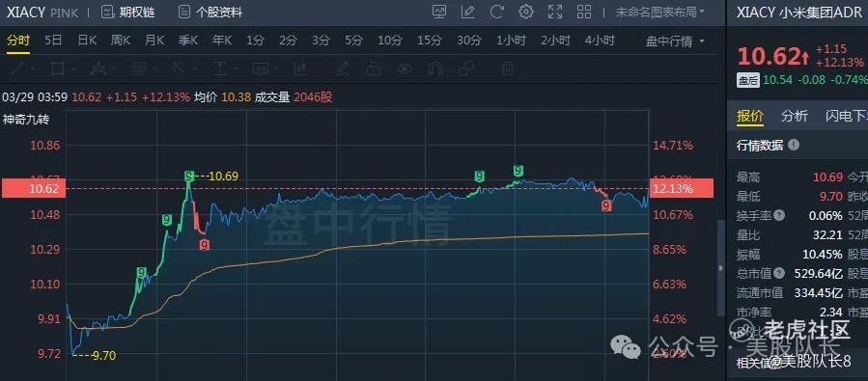
Task: Enter fullscreen chart mode
Action: pos(554,12)
